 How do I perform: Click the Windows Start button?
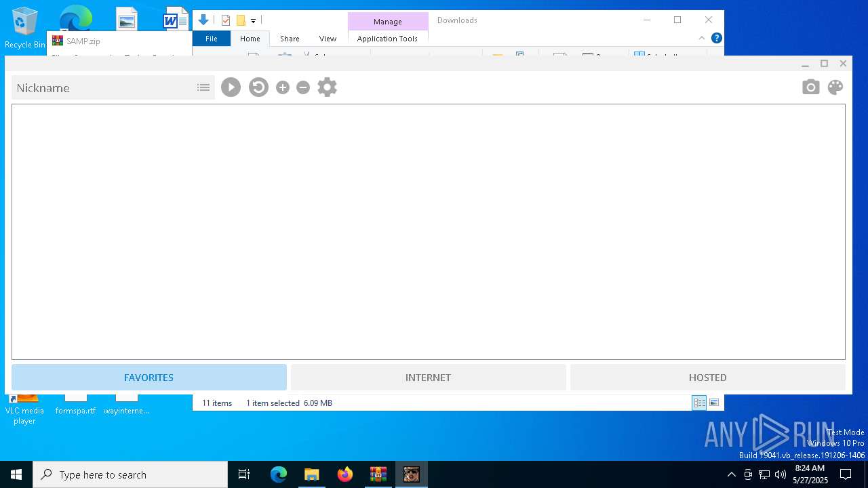click(16, 474)
